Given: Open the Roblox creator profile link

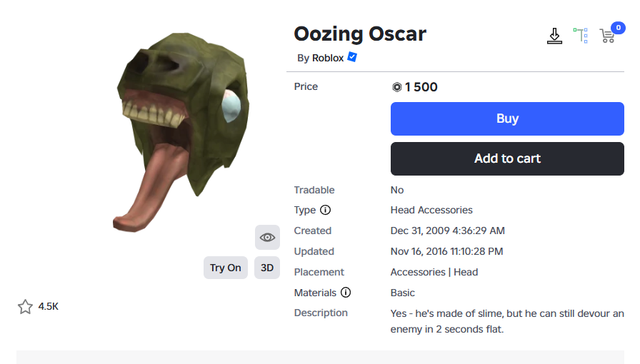Looking at the screenshot, I should coord(328,58).
